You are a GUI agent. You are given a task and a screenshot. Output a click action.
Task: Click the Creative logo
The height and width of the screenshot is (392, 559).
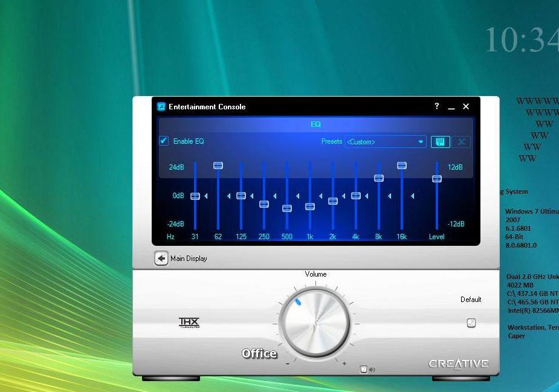459,364
